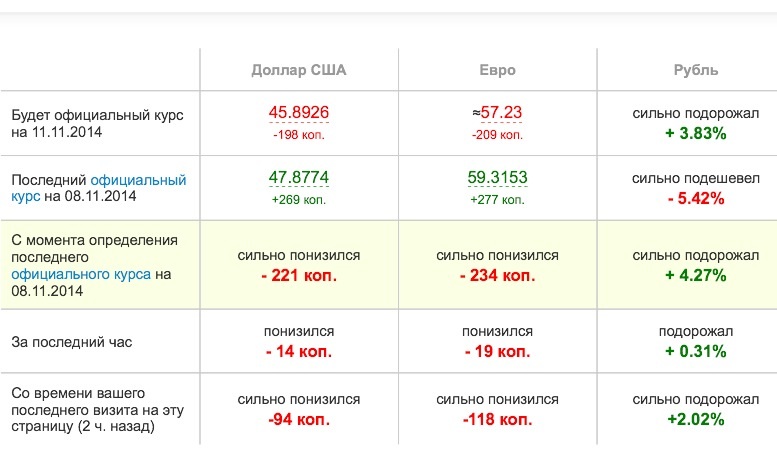Click the hourly euro change '- 19 коп.'

498,351
